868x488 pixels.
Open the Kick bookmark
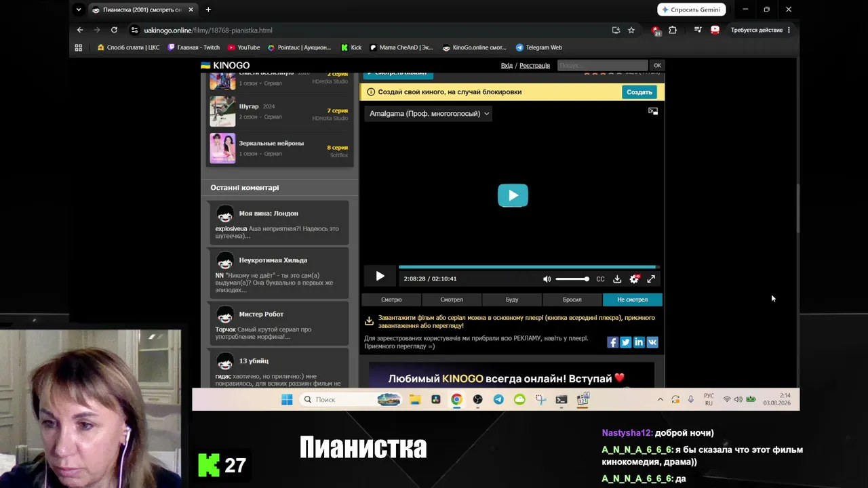pyautogui.click(x=351, y=47)
